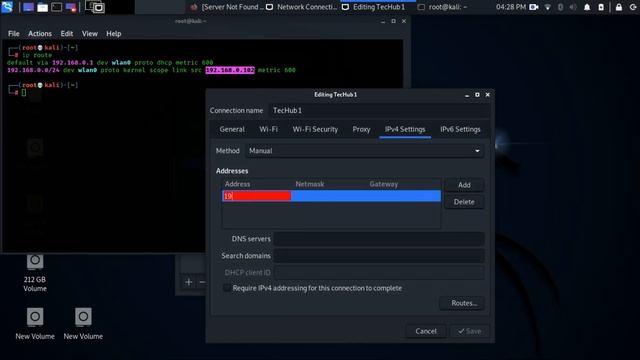Close the root@kali terminal window
Viewport: 640px width, 360px height.
404,21
